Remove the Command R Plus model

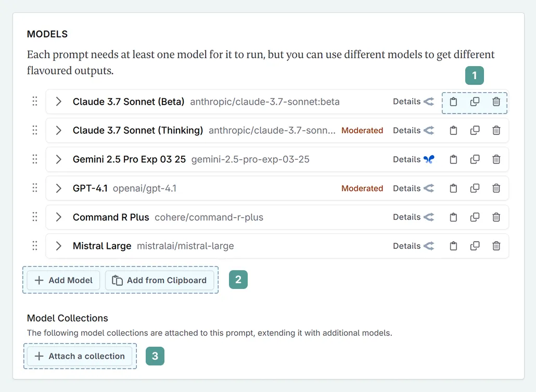496,217
